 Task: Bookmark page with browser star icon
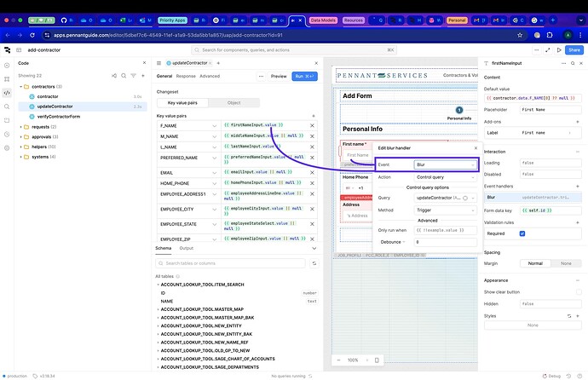click(520, 35)
